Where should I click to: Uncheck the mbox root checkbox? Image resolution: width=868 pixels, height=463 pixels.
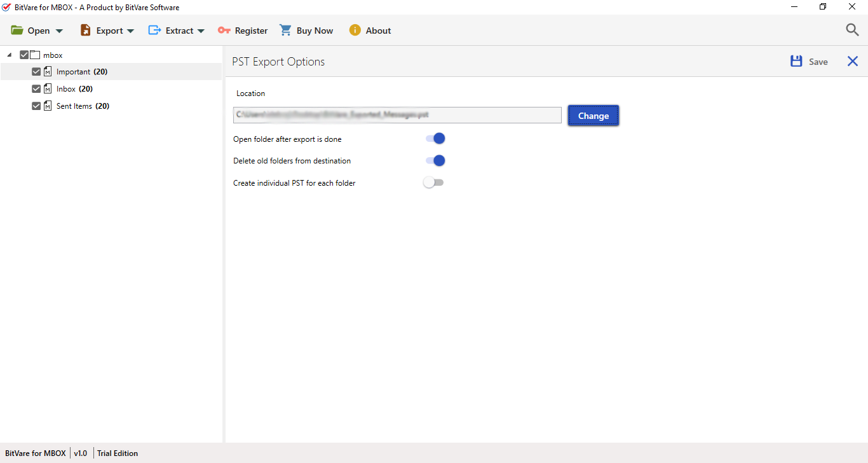coord(24,55)
